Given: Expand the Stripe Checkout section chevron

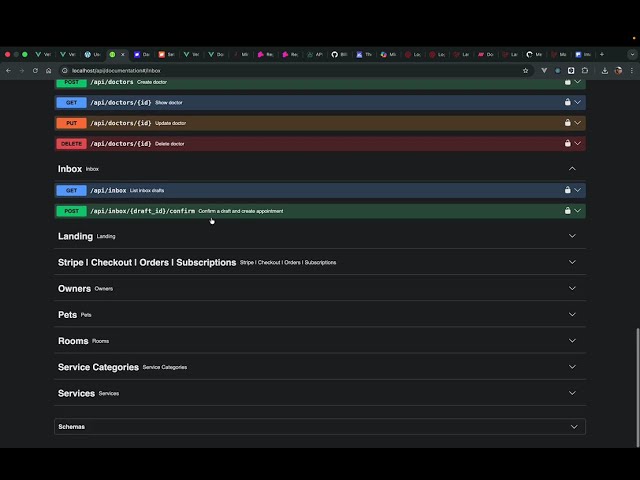Looking at the screenshot, I should point(572,262).
